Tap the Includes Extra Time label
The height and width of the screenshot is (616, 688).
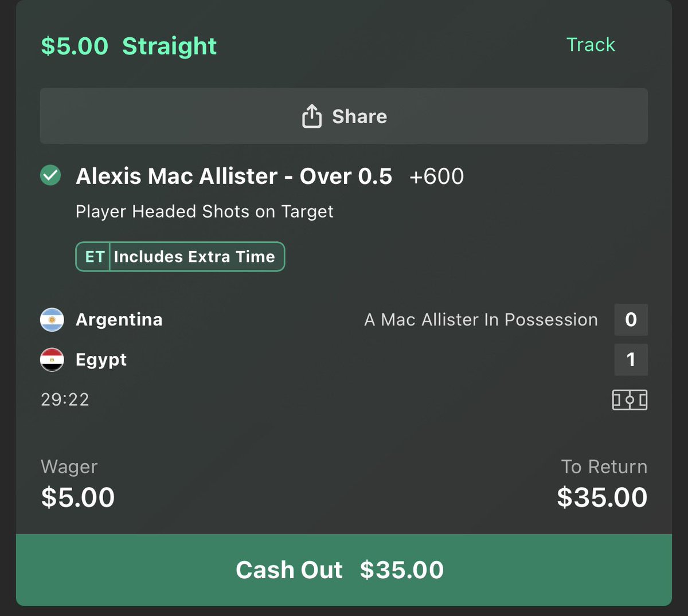(x=194, y=257)
